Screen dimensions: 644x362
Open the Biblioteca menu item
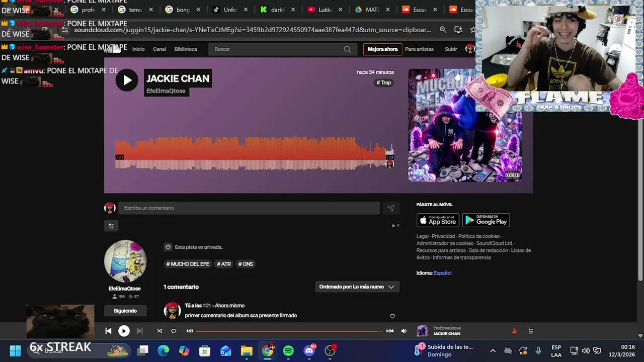186,49
